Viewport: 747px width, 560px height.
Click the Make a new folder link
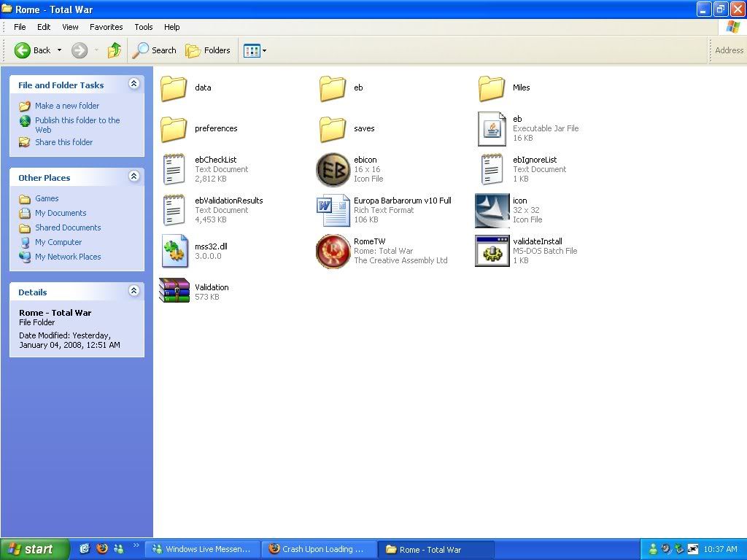pos(67,106)
